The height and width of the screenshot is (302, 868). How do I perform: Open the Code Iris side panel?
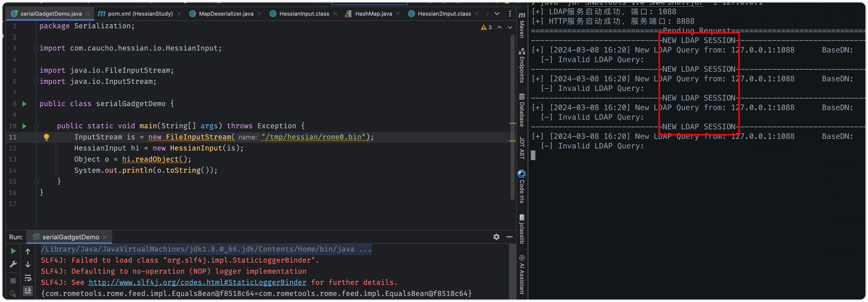[522, 187]
